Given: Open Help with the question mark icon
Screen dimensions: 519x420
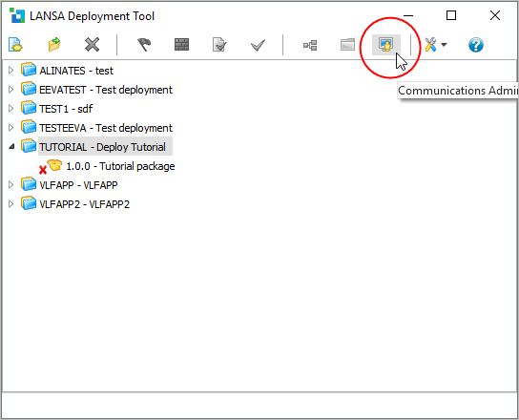Looking at the screenshot, I should click(476, 45).
